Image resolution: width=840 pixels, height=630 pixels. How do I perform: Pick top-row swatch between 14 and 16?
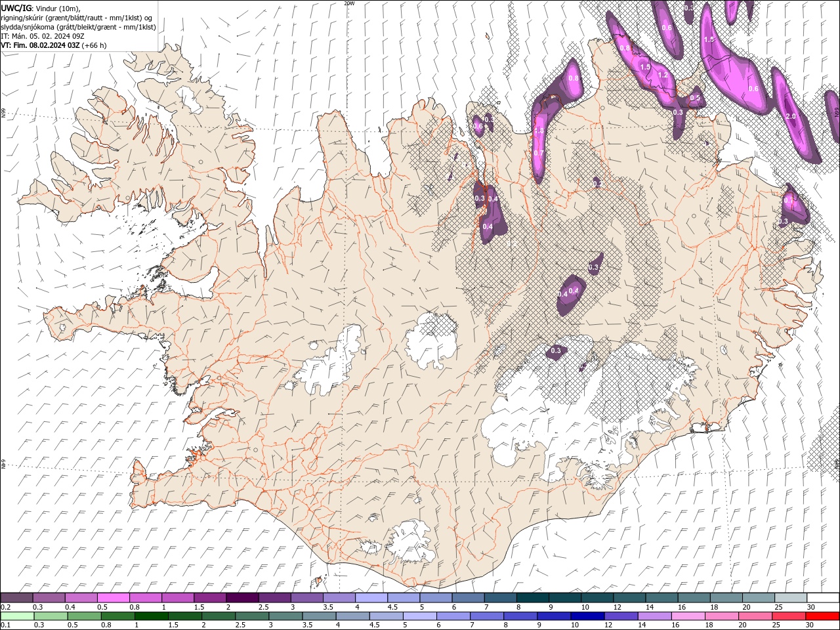(661, 597)
